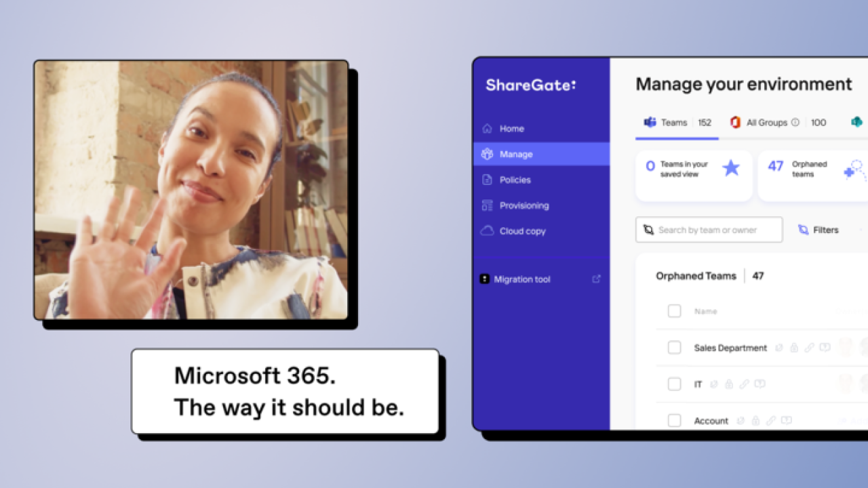
Task: Click the Orphaned Teams list heading
Action: pos(696,276)
